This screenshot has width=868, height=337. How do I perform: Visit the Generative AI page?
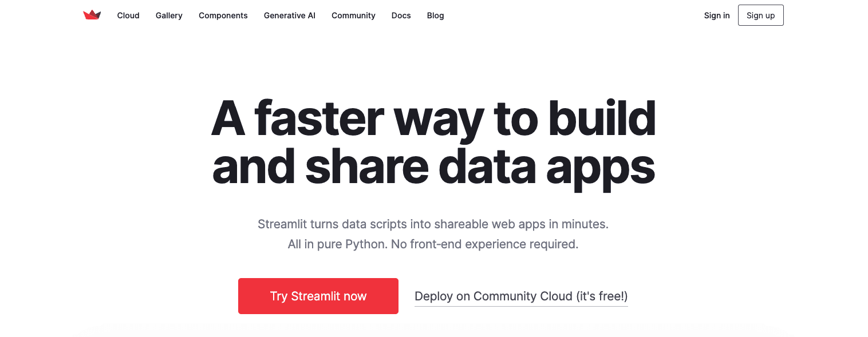[289, 15]
